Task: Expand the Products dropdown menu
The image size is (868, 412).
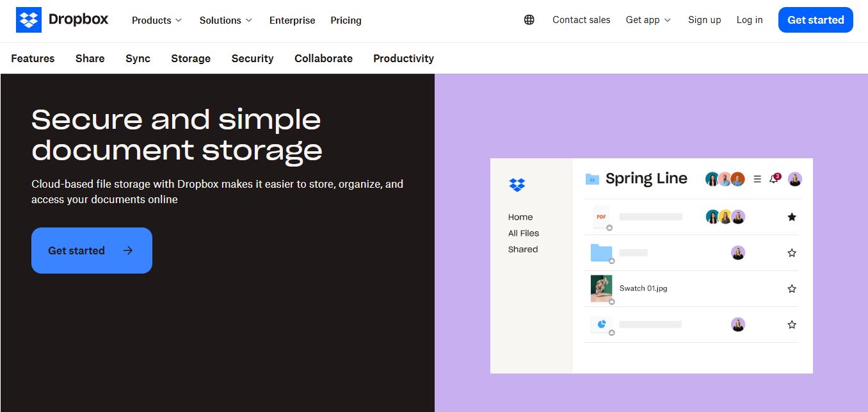Action: click(x=157, y=21)
